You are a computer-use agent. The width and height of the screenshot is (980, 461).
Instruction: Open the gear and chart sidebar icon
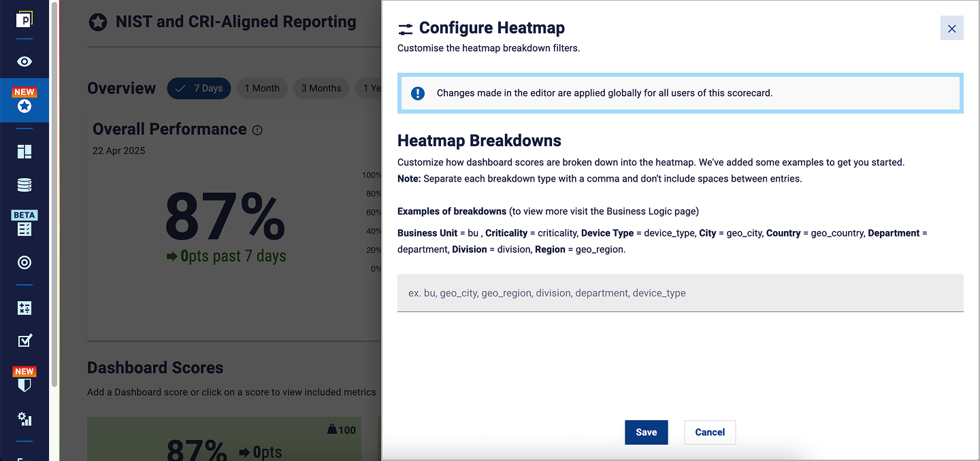tap(24, 419)
